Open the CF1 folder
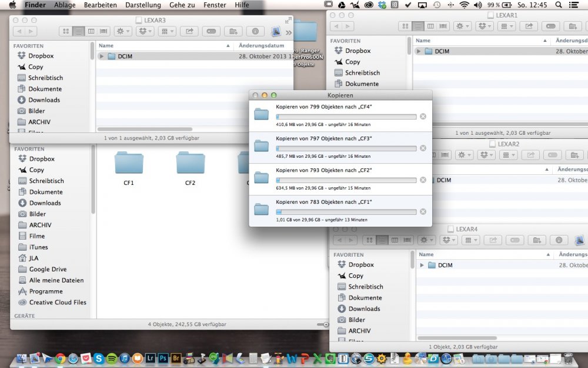 coord(129,164)
